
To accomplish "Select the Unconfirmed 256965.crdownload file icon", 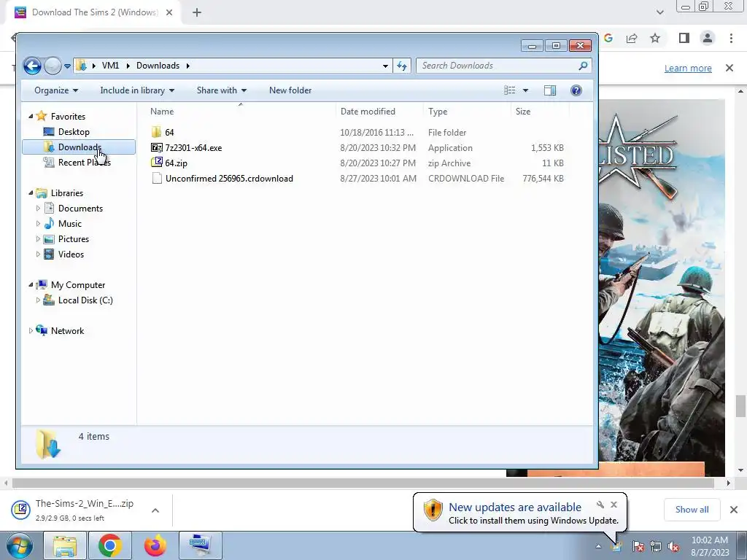I will pyautogui.click(x=156, y=179).
